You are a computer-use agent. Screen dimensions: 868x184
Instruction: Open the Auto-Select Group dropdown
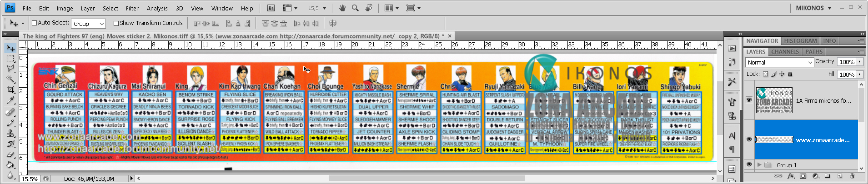click(x=89, y=24)
